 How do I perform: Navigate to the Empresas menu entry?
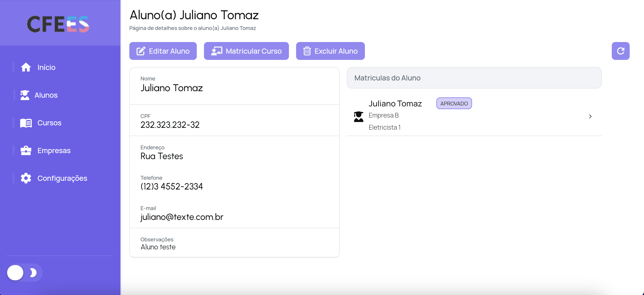pyautogui.click(x=54, y=150)
